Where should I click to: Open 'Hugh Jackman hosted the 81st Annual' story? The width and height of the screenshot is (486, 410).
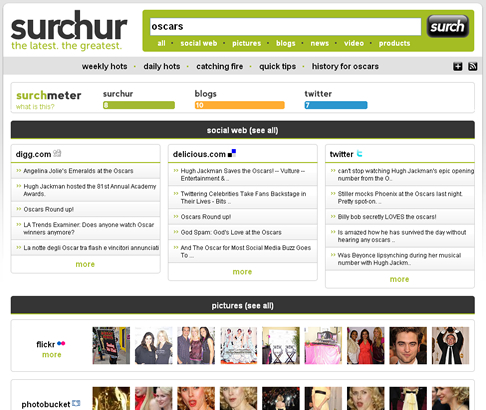(x=90, y=190)
